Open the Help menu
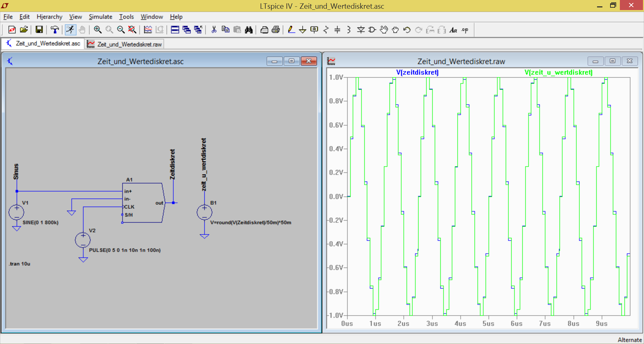Image resolution: width=644 pixels, height=344 pixels. 176,17
